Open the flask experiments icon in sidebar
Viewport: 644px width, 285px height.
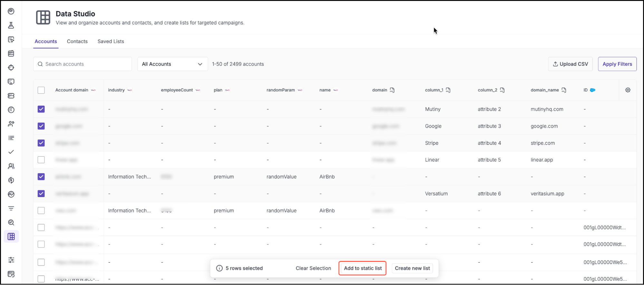(11, 25)
